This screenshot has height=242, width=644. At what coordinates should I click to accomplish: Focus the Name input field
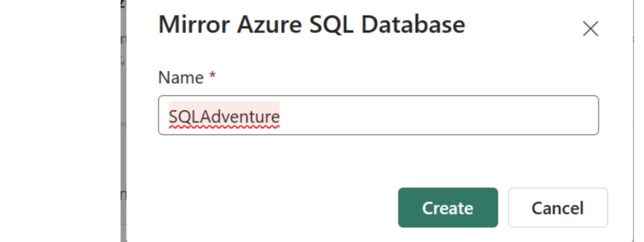point(378,115)
